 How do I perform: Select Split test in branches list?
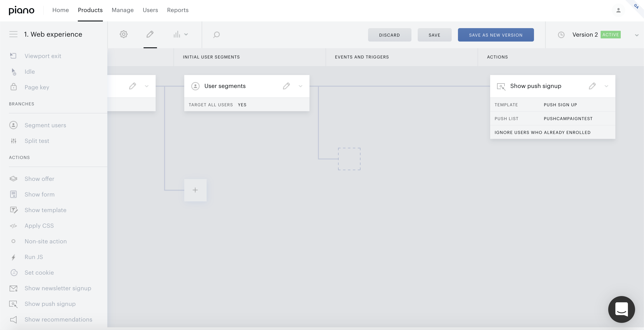pos(37,141)
